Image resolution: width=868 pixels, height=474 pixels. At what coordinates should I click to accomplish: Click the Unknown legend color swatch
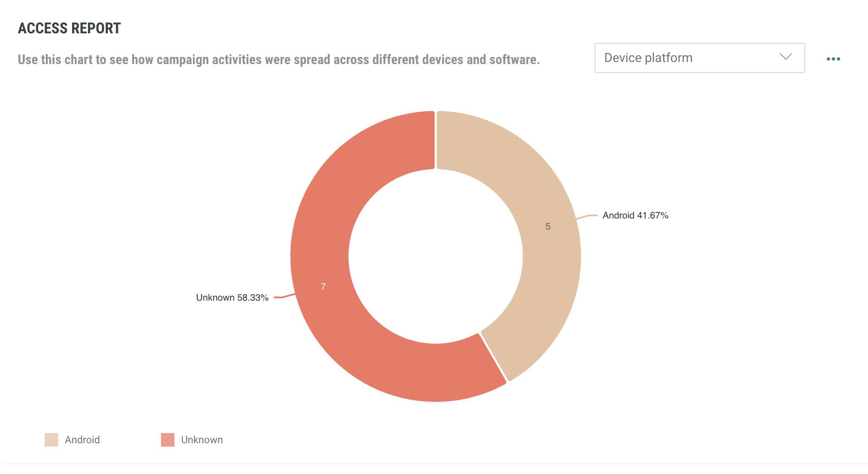click(168, 440)
